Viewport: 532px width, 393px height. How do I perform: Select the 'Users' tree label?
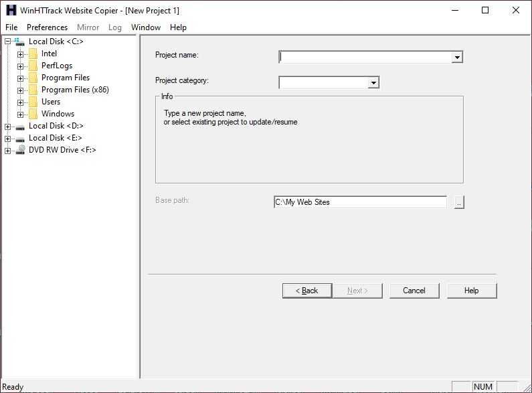tap(51, 102)
